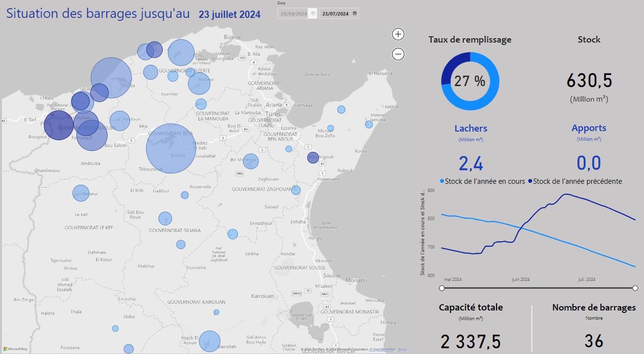Click the end date field 23/07/2024
The height and width of the screenshot is (354, 644).
tap(339, 14)
